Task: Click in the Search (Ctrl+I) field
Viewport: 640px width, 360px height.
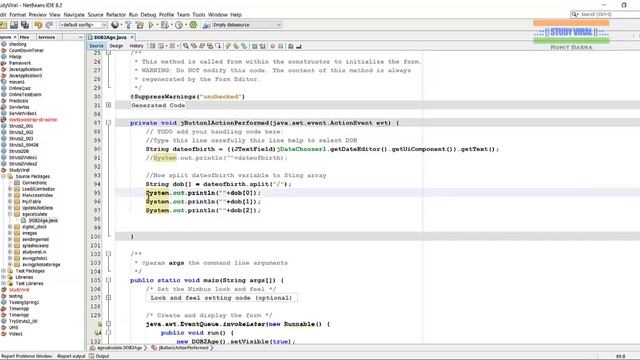Action: click(608, 14)
